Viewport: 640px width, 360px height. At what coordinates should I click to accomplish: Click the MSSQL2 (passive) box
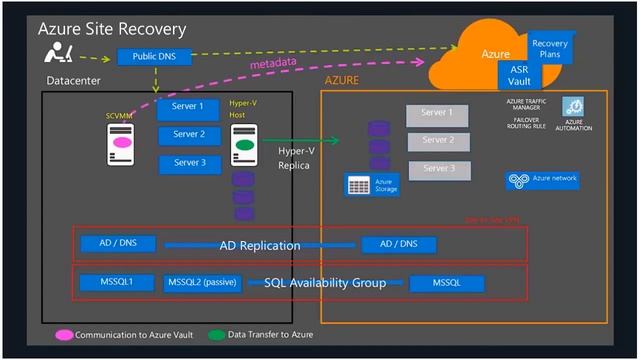[202, 283]
